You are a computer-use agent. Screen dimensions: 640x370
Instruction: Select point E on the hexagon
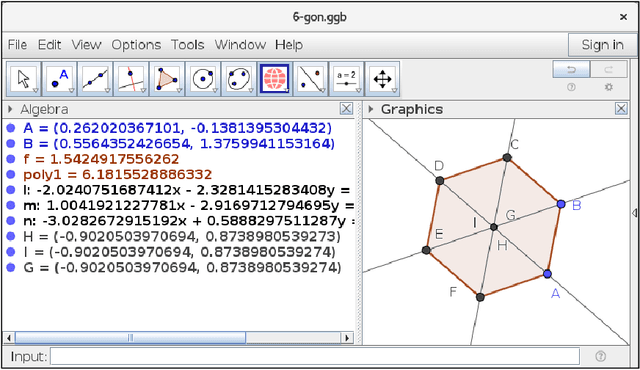pyautogui.click(x=426, y=250)
